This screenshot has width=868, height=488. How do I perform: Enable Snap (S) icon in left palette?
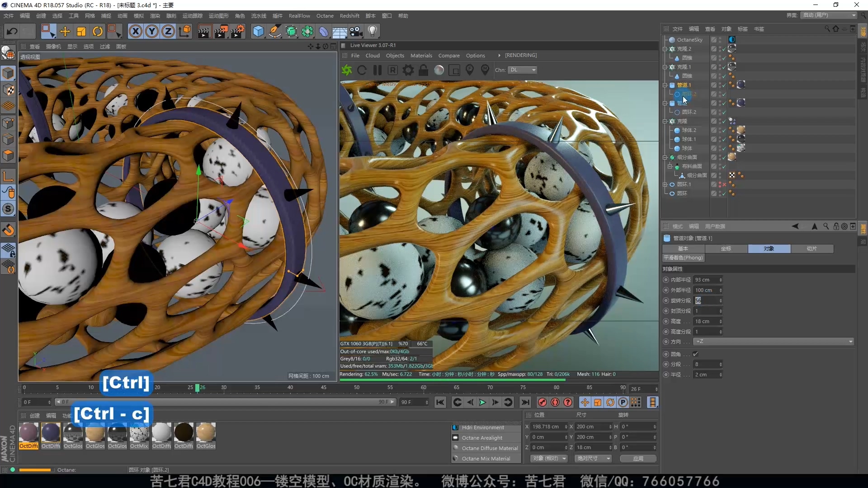pyautogui.click(x=8, y=209)
